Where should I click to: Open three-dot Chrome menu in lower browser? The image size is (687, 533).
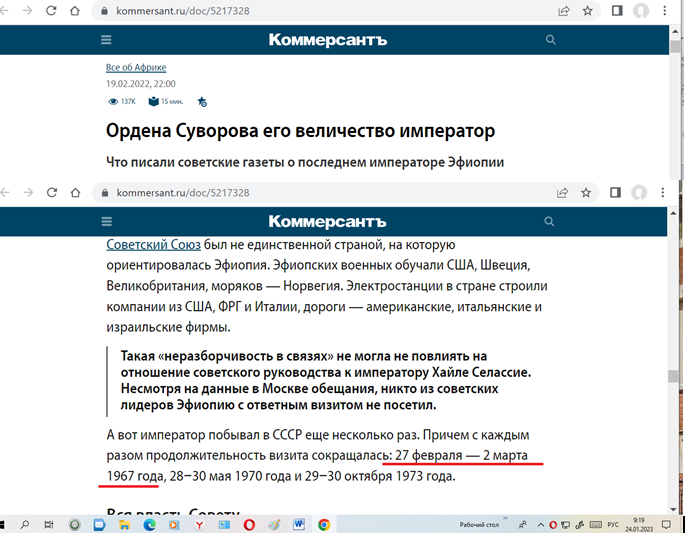(x=662, y=193)
